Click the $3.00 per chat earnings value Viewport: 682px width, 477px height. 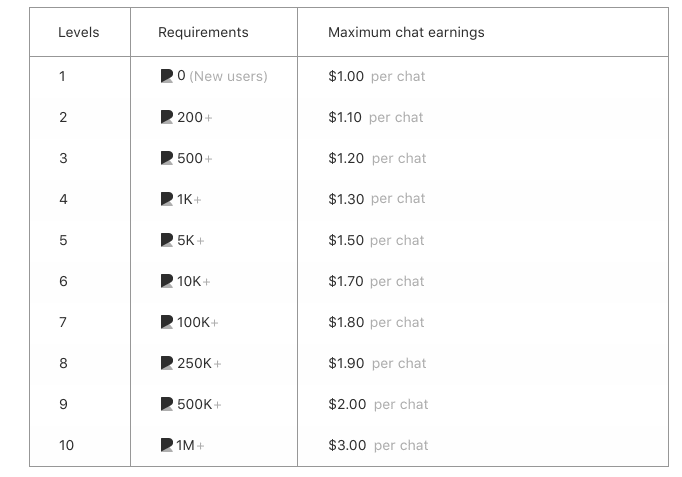point(378,445)
